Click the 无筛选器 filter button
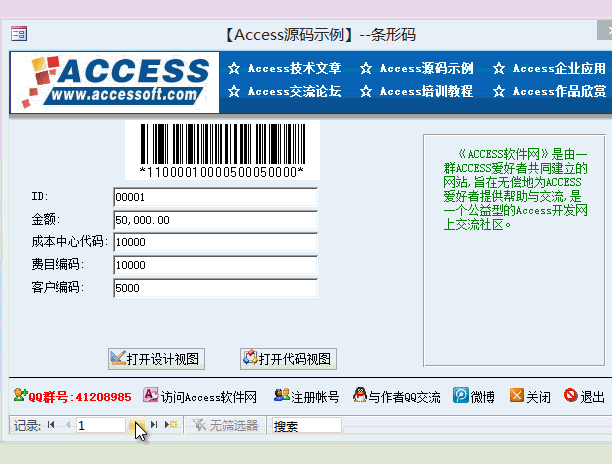The height and width of the screenshot is (464, 612). click(x=225, y=425)
